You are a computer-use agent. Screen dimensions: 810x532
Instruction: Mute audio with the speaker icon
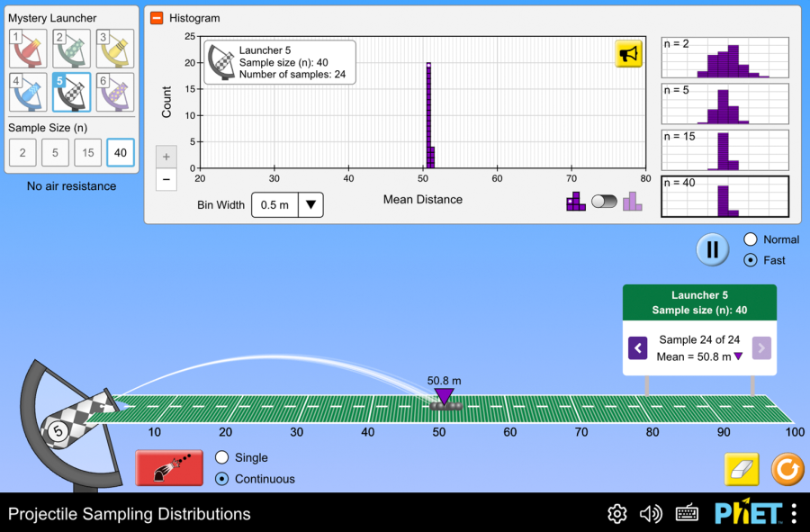(x=651, y=514)
